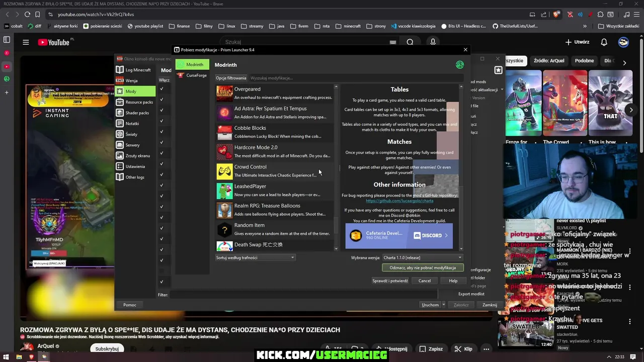Select the LeashedPlayer mod
The image size is (644, 362).
tap(275, 190)
